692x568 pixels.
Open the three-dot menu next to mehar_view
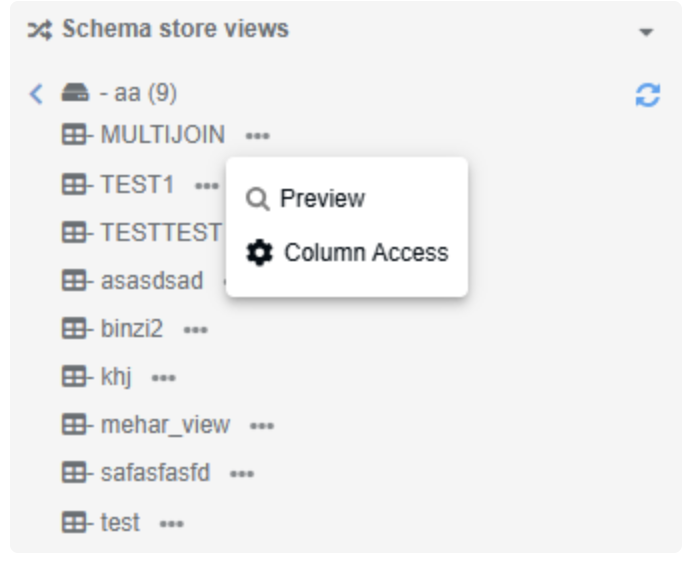point(262,426)
